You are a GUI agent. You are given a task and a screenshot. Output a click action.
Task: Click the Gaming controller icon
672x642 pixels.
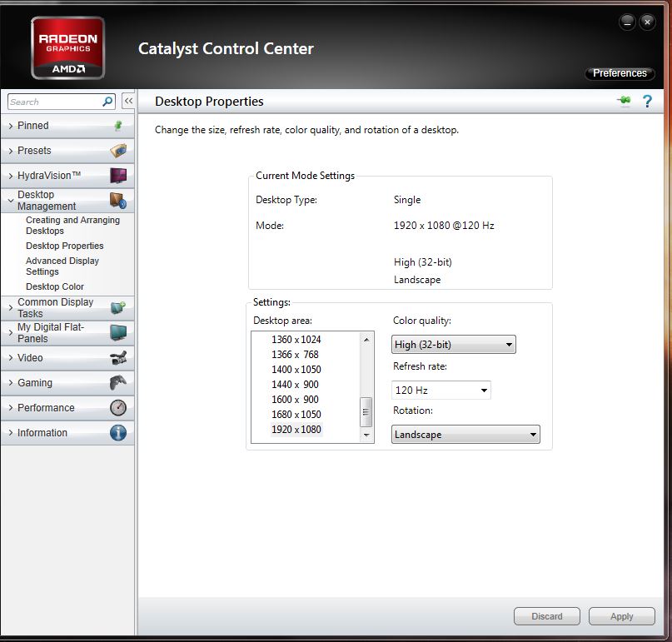(x=118, y=383)
